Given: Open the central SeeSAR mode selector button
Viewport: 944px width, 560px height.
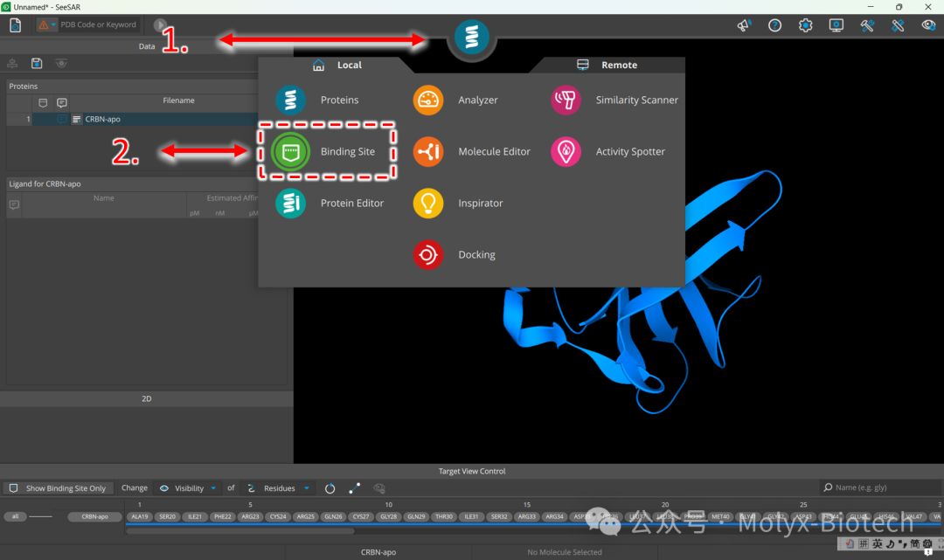Looking at the screenshot, I should tap(471, 37).
